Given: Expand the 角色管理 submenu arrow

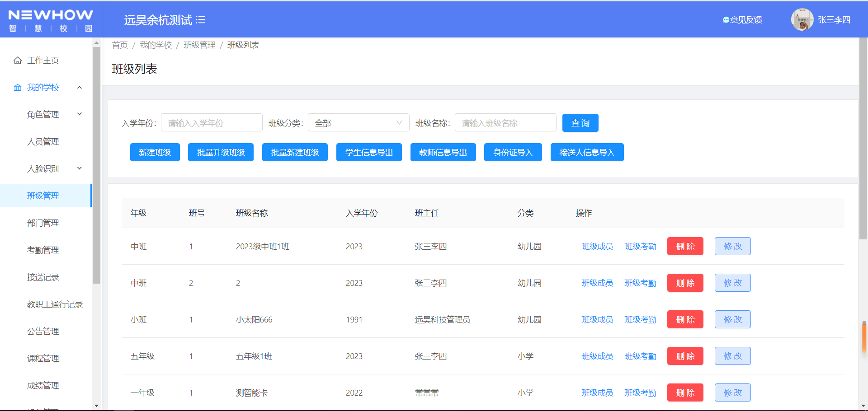Looking at the screenshot, I should coord(80,114).
